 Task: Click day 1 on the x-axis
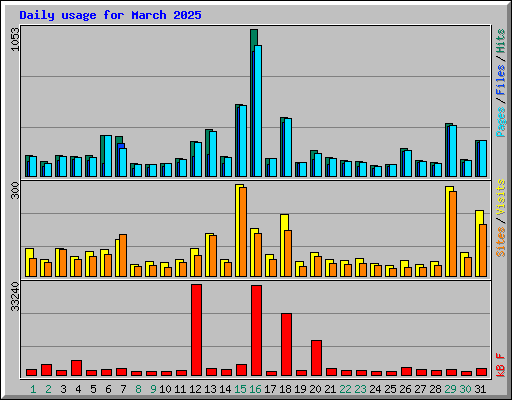click(x=33, y=389)
